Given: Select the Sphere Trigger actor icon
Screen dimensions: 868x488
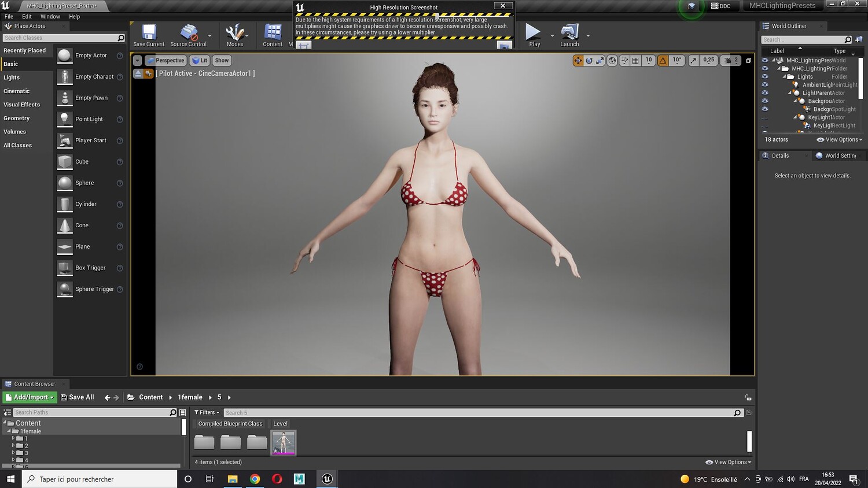Looking at the screenshot, I should 65,289.
